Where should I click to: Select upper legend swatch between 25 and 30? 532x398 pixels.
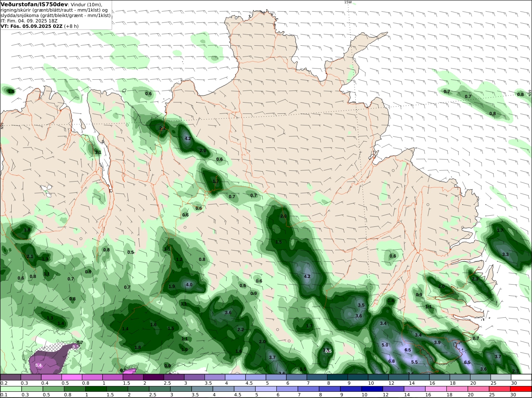click(501, 377)
